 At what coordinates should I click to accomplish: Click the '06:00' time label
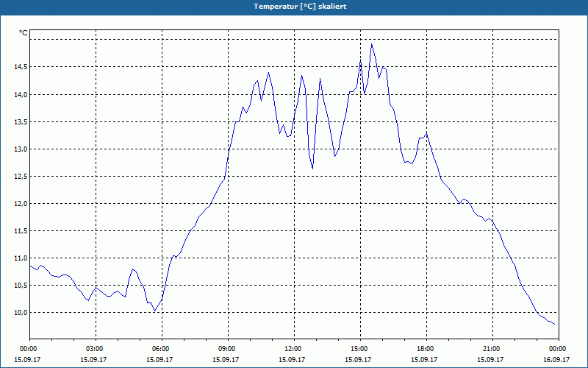click(x=162, y=349)
